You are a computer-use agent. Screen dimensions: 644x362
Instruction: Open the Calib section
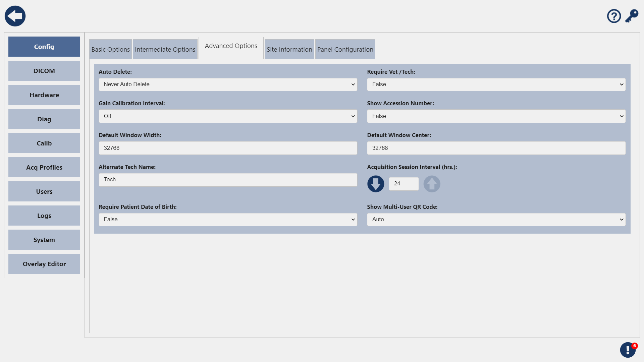point(44,143)
